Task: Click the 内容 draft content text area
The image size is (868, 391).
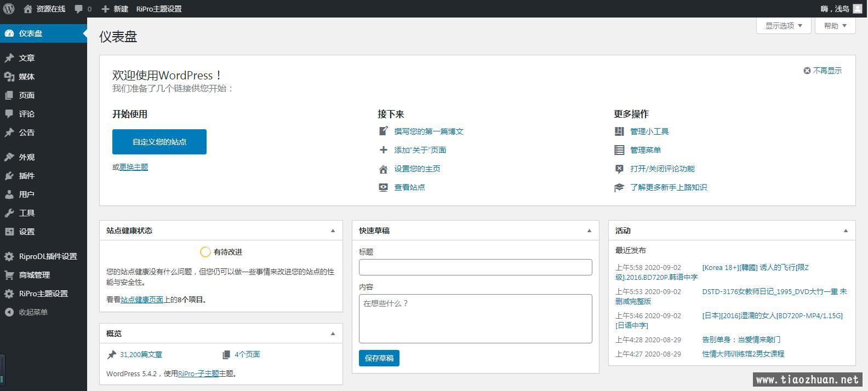Action: pos(476,319)
